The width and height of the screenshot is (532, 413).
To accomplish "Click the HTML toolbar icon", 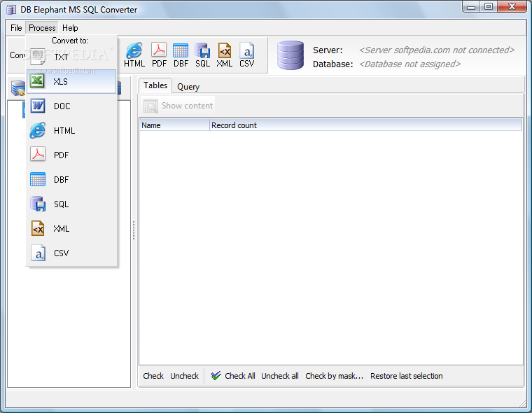I will 134,55.
